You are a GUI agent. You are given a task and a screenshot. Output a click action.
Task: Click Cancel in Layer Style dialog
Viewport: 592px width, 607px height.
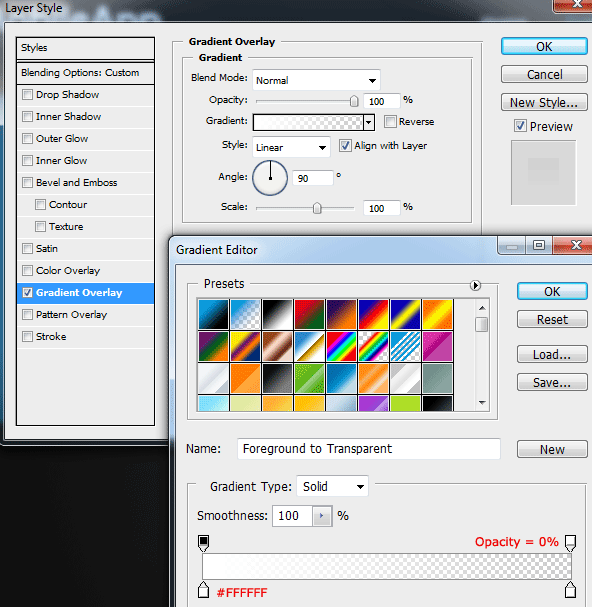(x=544, y=74)
